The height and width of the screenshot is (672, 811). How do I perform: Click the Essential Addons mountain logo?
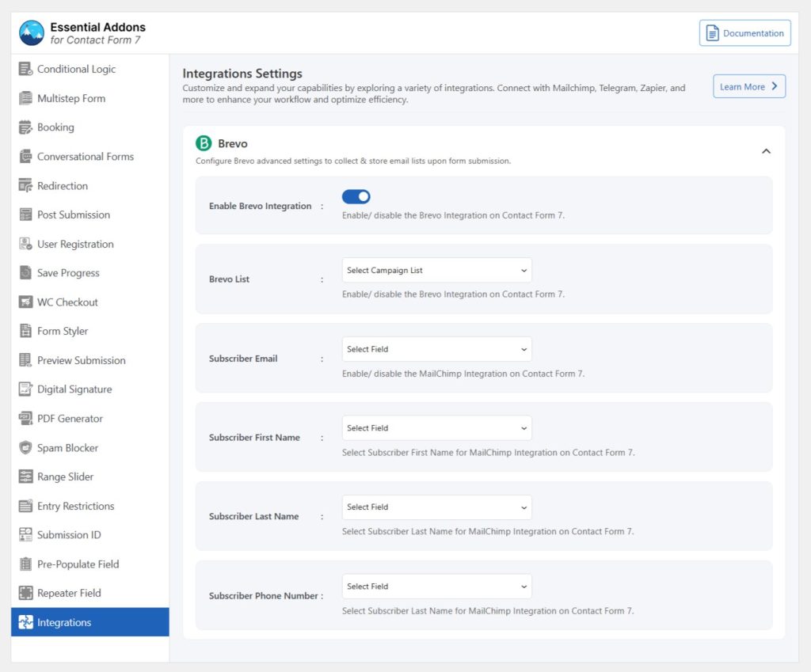[32, 33]
